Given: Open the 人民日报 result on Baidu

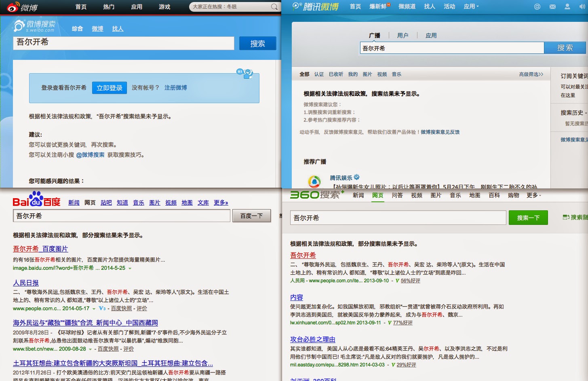Looking at the screenshot, I should (26, 283).
